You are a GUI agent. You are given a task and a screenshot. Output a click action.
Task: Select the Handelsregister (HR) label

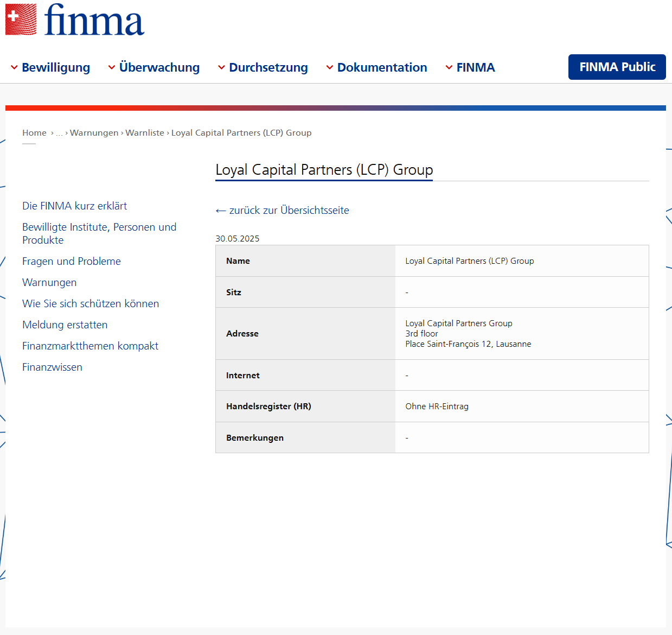[x=268, y=406]
